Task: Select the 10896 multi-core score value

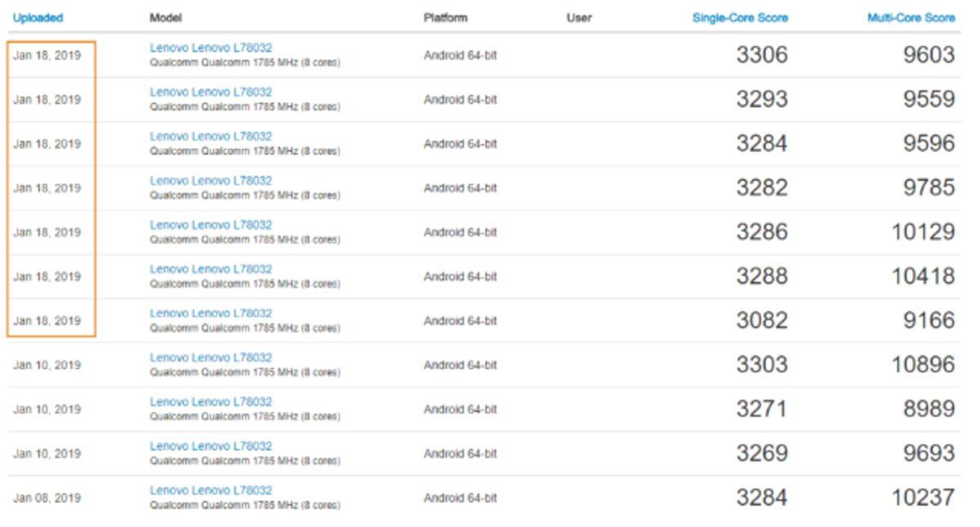Action: 923,364
